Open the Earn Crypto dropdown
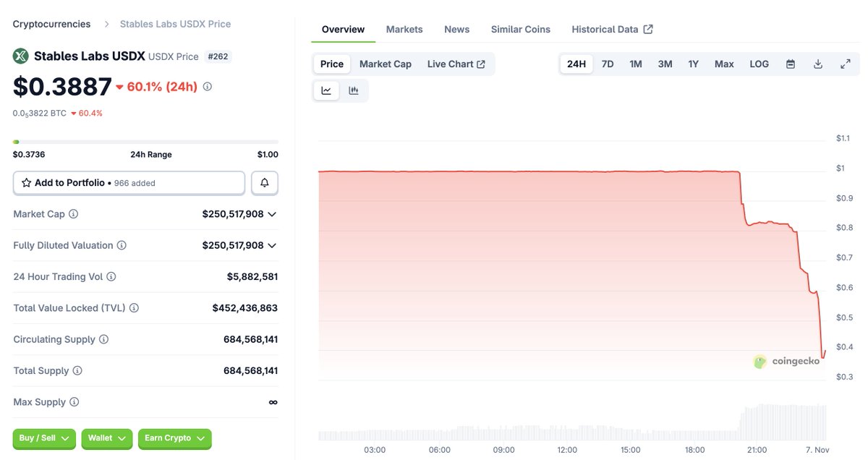 (174, 438)
